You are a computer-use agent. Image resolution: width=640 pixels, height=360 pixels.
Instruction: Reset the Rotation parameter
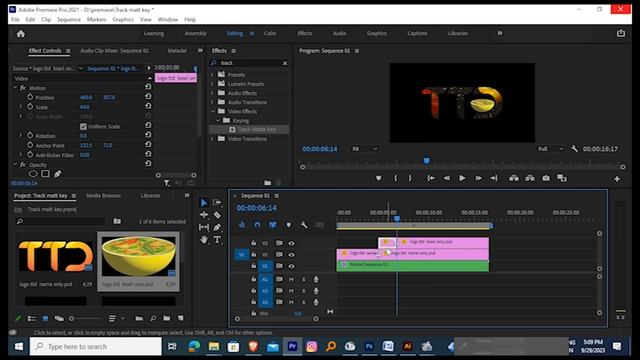click(148, 135)
